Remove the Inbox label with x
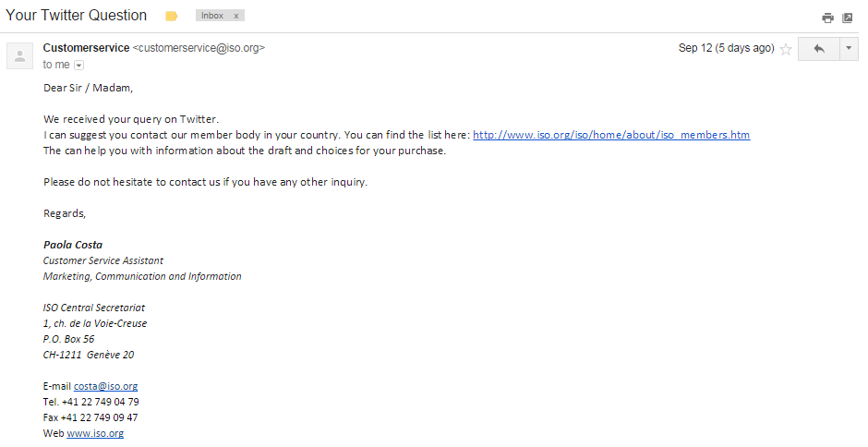868x447 pixels. [x=236, y=16]
